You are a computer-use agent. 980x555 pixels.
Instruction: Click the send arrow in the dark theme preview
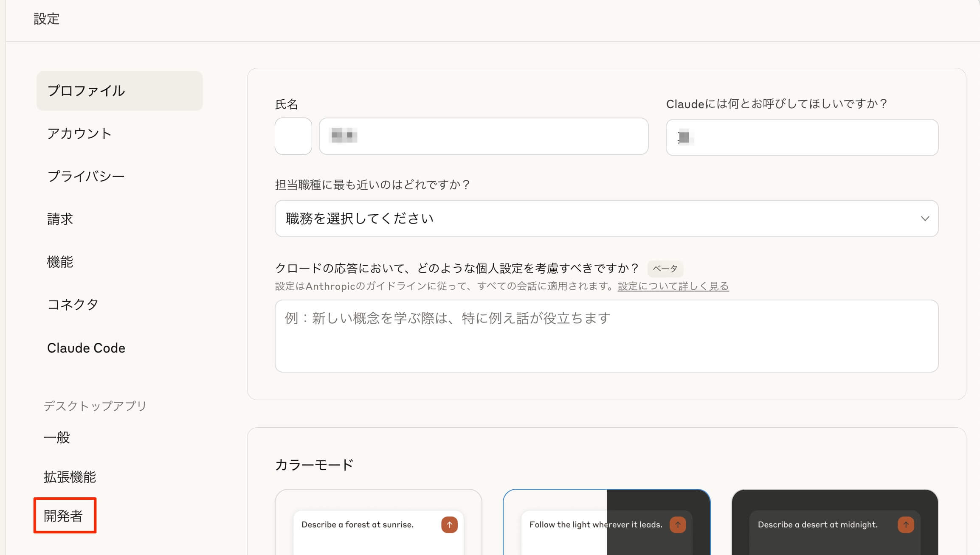pyautogui.click(x=906, y=524)
